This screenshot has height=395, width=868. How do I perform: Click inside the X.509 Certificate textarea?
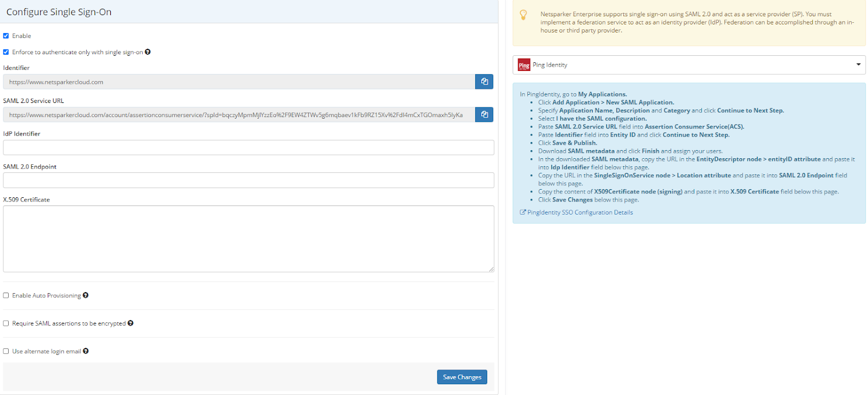pos(248,238)
